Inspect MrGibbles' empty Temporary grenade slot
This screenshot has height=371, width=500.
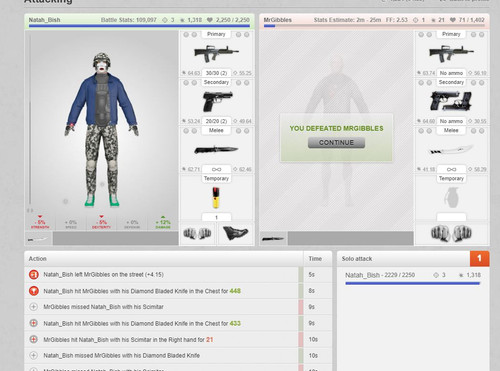[x=451, y=197]
